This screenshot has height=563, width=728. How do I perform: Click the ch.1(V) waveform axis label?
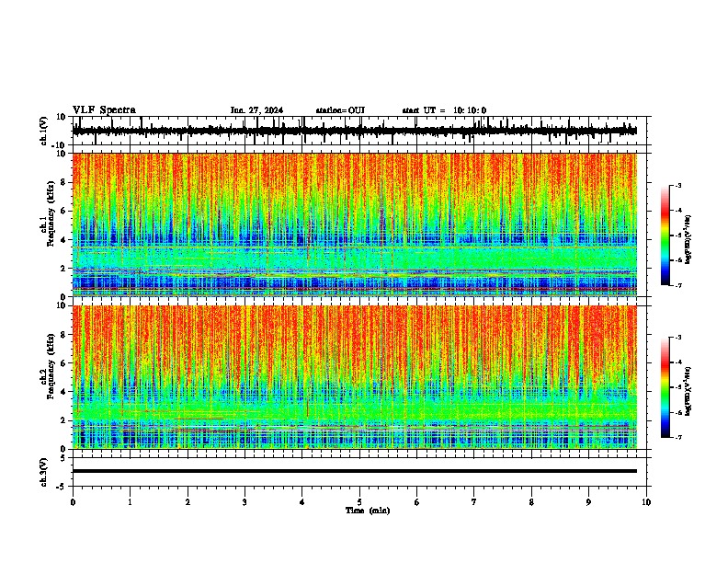click(x=44, y=131)
